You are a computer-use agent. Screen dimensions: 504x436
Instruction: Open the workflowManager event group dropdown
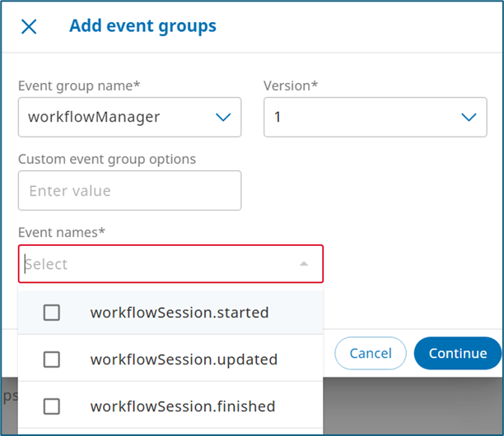115,117
